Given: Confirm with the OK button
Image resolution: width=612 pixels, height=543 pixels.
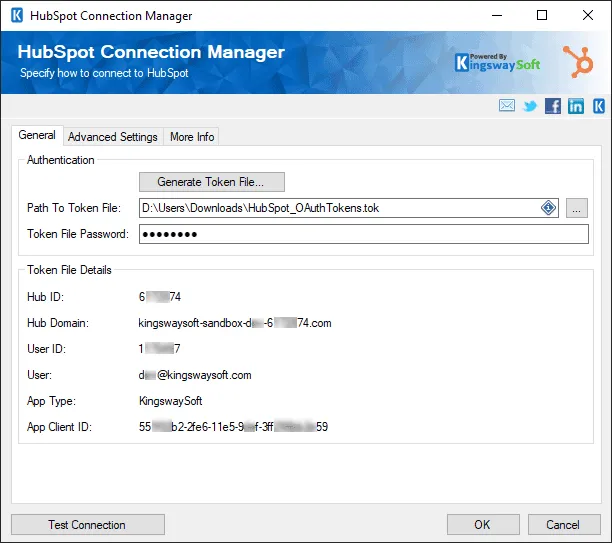Looking at the screenshot, I should (483, 525).
